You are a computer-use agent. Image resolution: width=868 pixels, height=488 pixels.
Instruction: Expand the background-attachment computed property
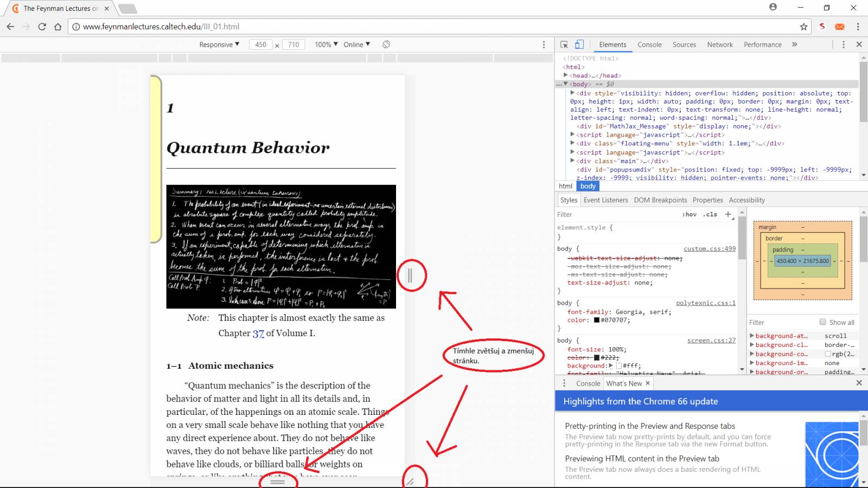[x=752, y=336]
